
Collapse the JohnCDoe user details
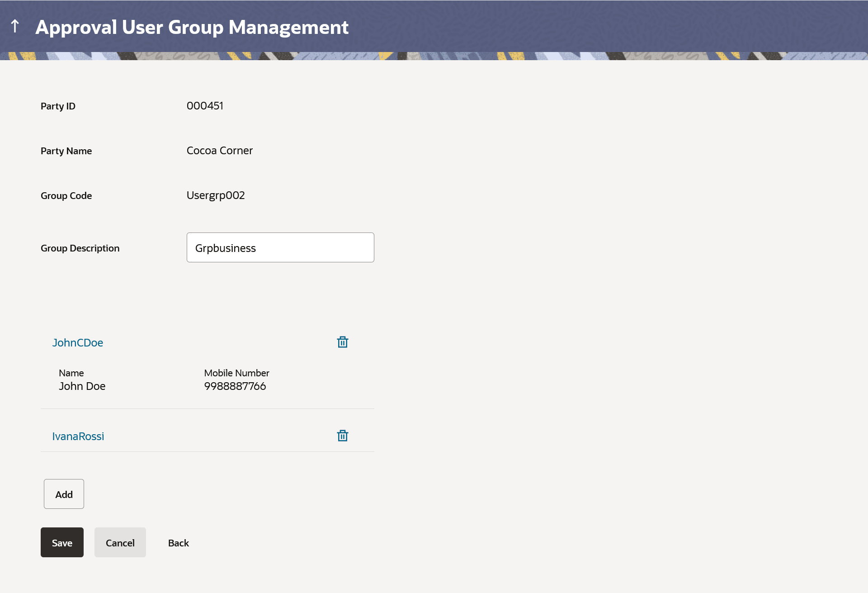pos(78,343)
